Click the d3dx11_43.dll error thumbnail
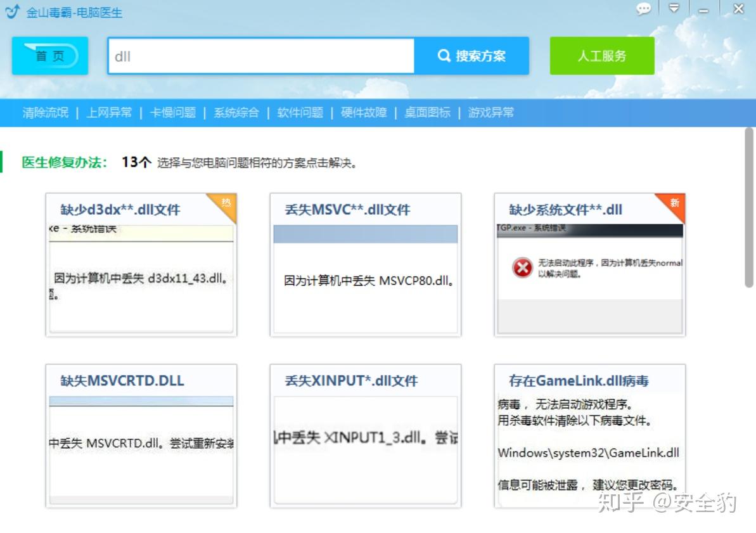 tap(141, 278)
